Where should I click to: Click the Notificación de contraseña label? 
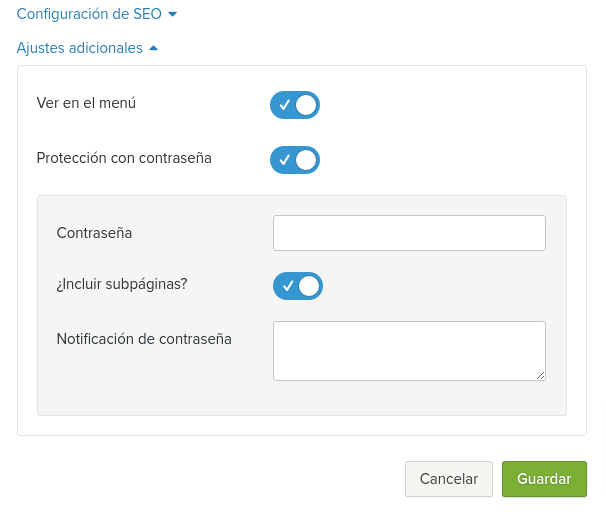tap(144, 339)
